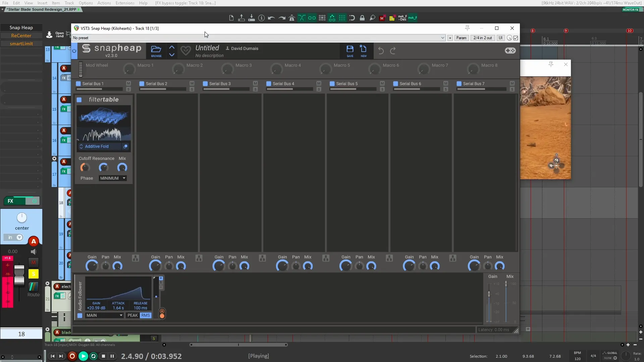Click the Param button in the plugin header

coord(462,38)
